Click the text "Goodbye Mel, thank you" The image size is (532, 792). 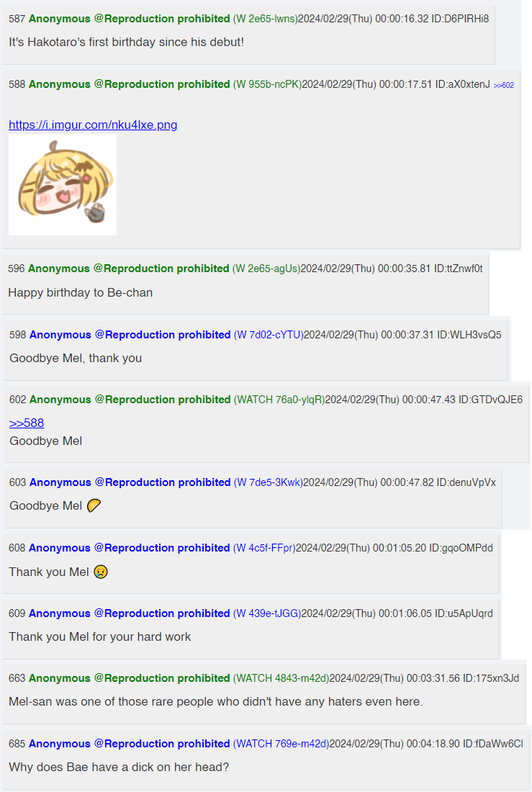(x=76, y=358)
